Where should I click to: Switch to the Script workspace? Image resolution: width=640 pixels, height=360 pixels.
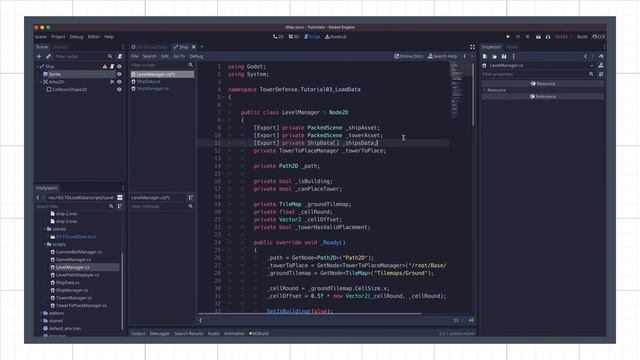tap(312, 37)
